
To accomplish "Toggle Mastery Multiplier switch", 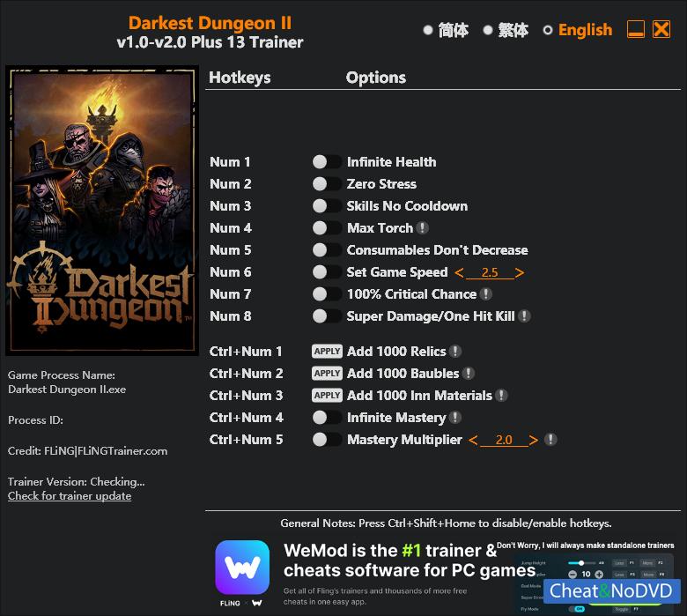I will tap(327, 440).
